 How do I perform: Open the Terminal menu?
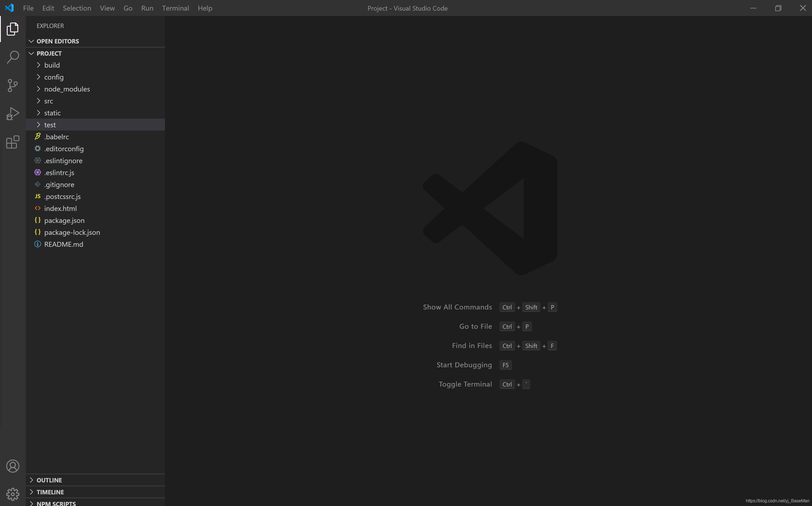click(175, 8)
